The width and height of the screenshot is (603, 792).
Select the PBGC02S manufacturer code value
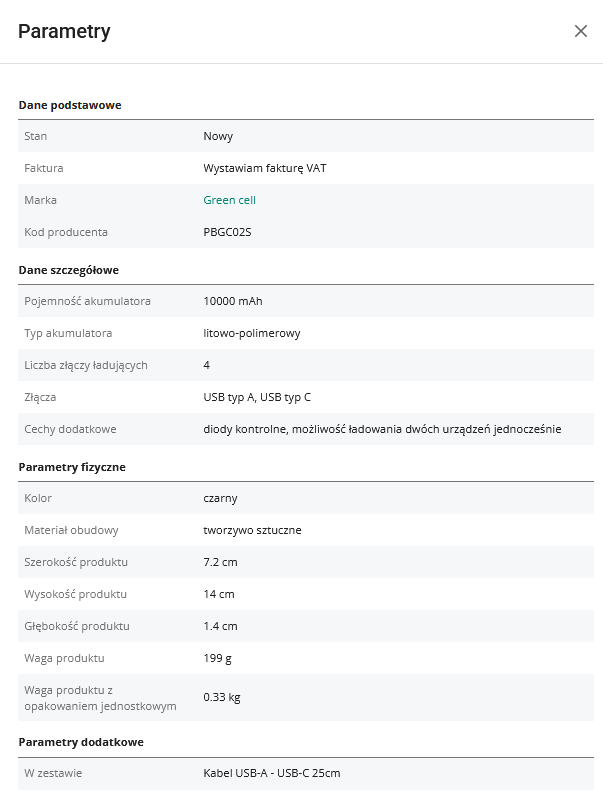click(226, 232)
